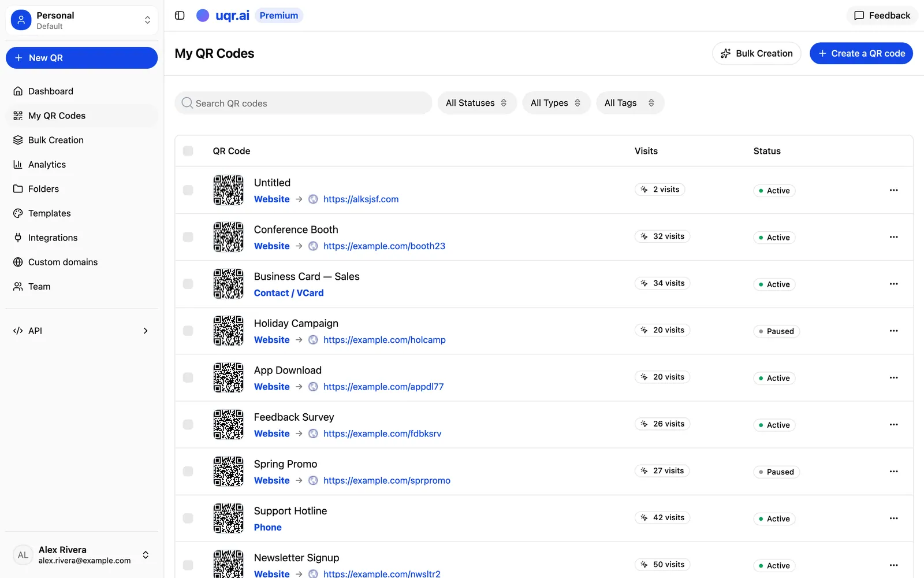
Task: Open more options for Business Card — Sales
Action: [x=893, y=284]
